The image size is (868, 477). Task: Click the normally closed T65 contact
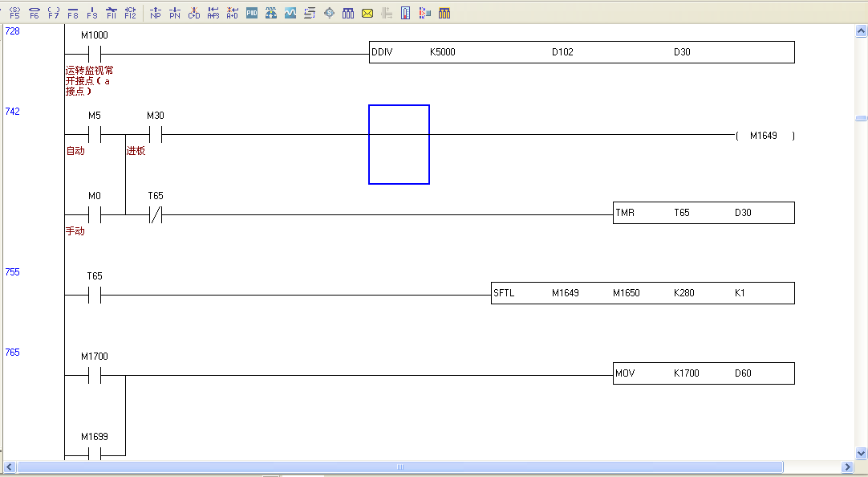click(x=156, y=214)
